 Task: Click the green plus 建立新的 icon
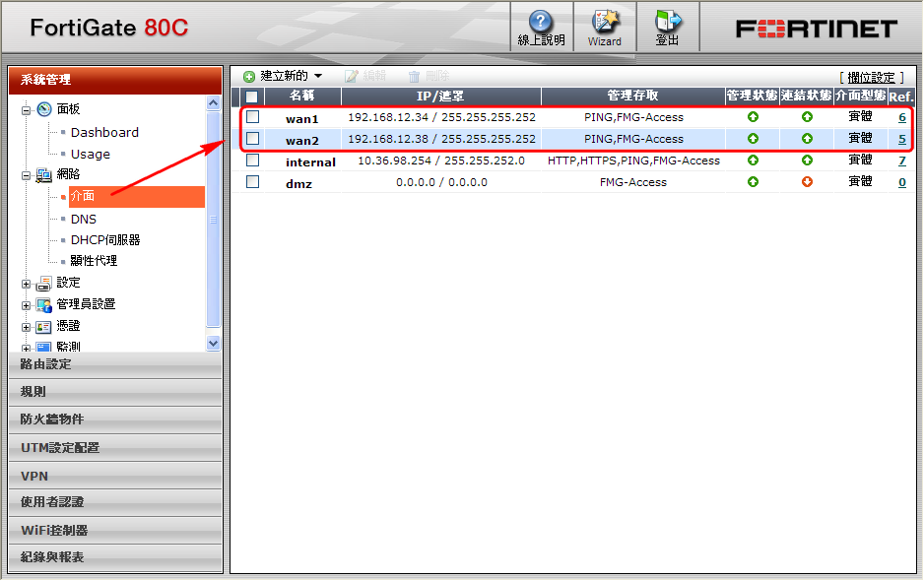coord(249,77)
